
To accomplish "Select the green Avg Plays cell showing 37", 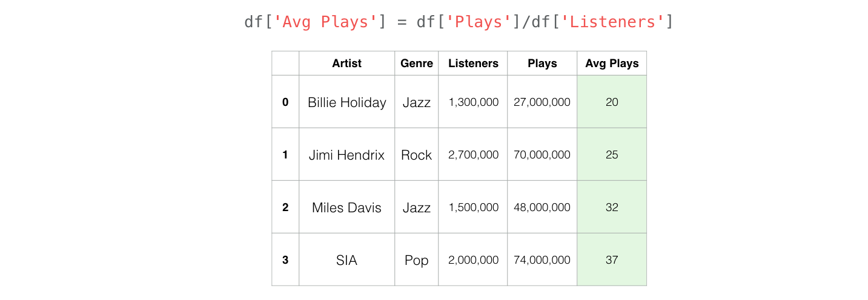I will point(612,260).
